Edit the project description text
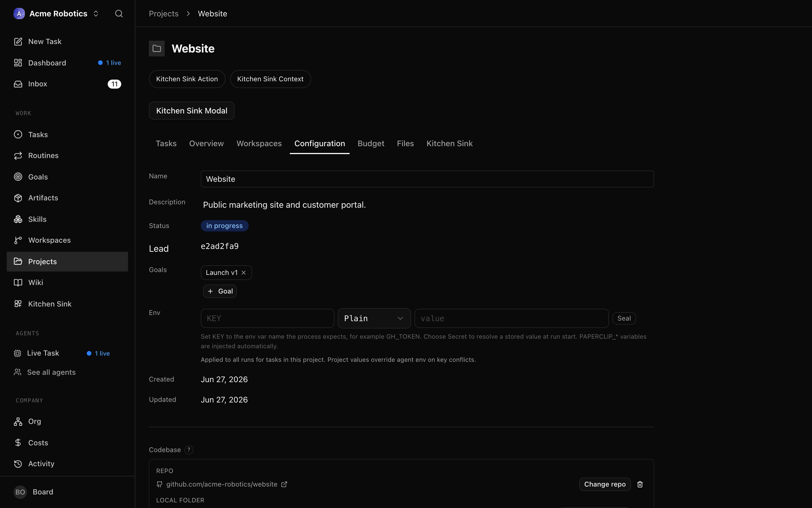The width and height of the screenshot is (812, 508). point(284,205)
